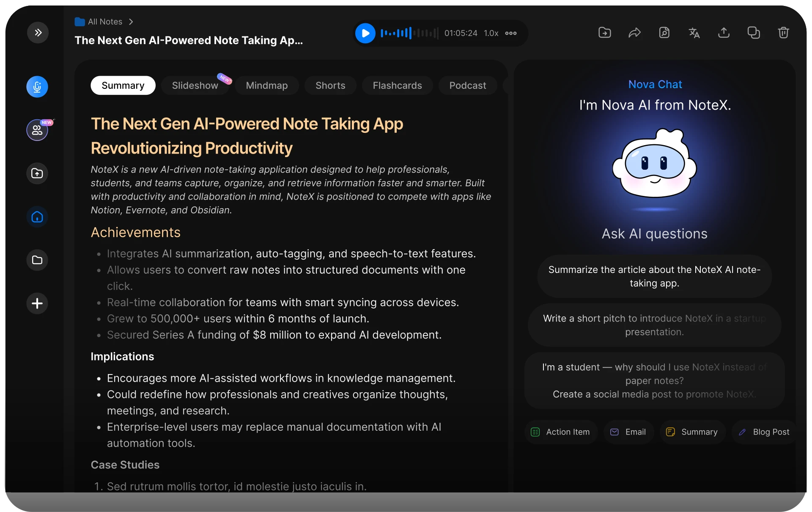Seek within the audio waveform bar
This screenshot has width=812, height=512.
coord(409,33)
